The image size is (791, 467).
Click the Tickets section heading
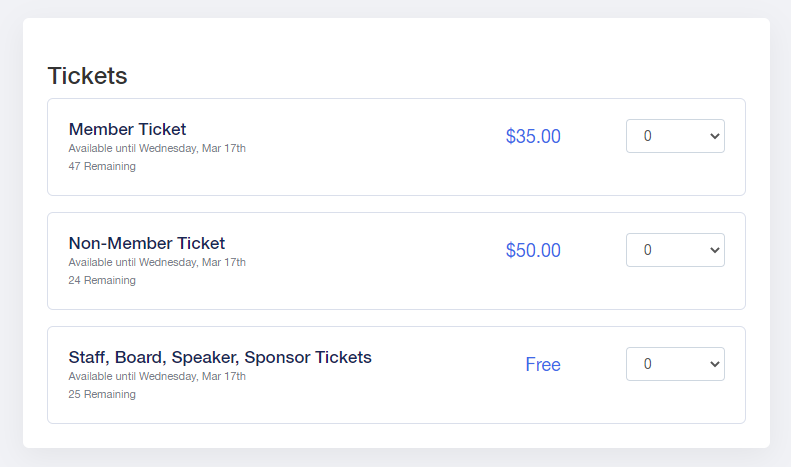click(88, 76)
